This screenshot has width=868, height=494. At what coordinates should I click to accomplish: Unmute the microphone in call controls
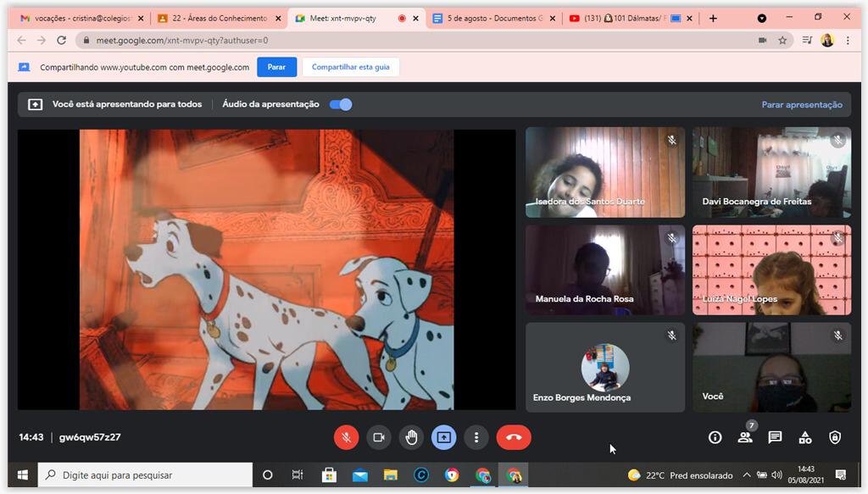pyautogui.click(x=346, y=437)
